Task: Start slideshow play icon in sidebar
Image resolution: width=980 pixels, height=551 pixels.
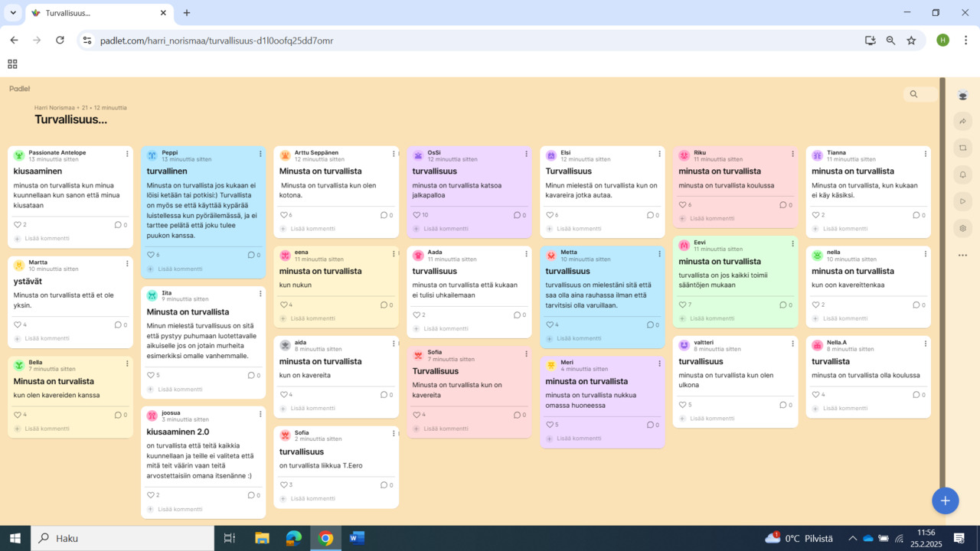Action: point(963,201)
